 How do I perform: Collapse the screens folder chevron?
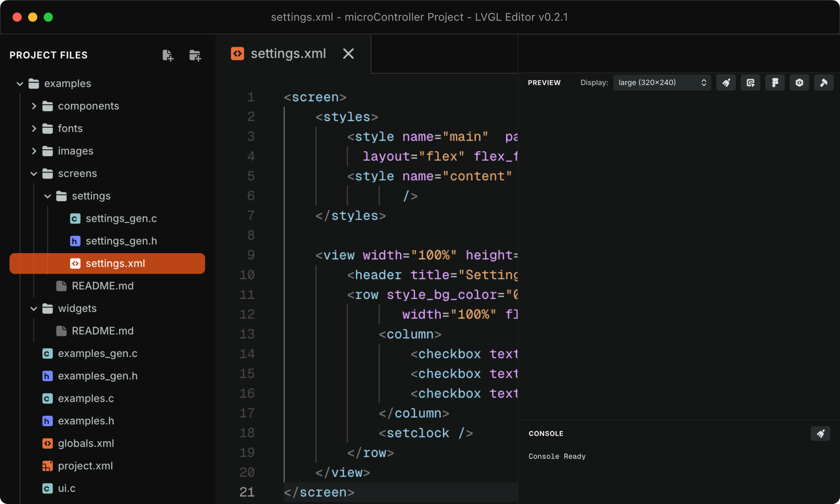tap(34, 174)
